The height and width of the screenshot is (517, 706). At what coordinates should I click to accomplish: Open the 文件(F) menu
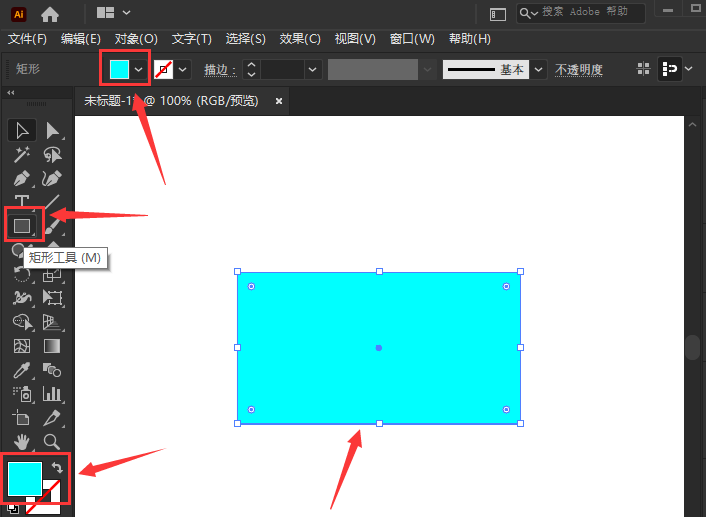[x=27, y=39]
